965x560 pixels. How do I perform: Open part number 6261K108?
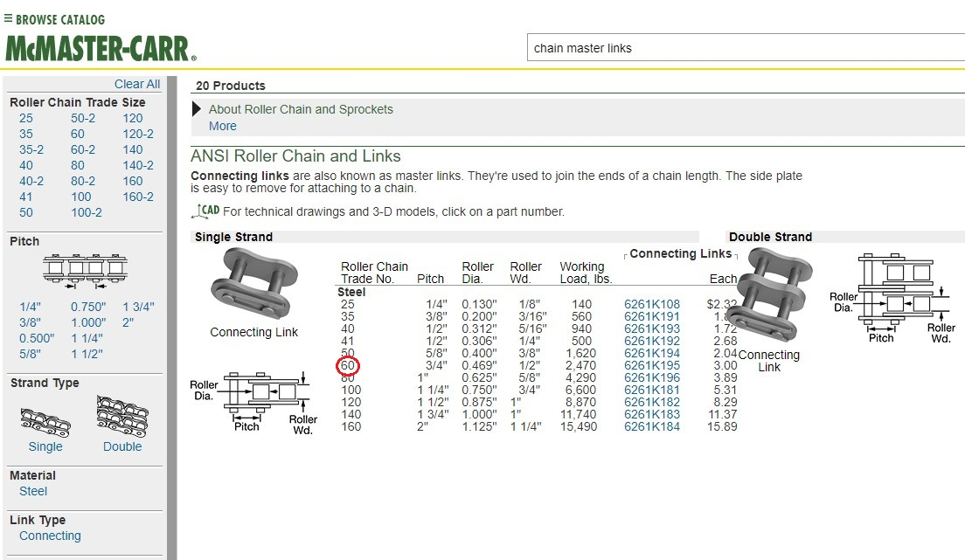click(x=652, y=304)
